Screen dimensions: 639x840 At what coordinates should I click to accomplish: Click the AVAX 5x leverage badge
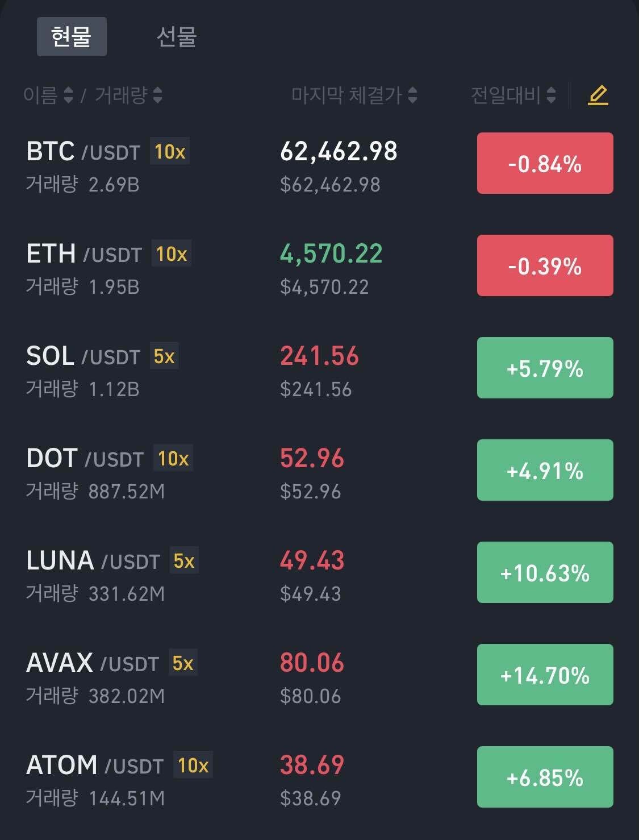[183, 663]
